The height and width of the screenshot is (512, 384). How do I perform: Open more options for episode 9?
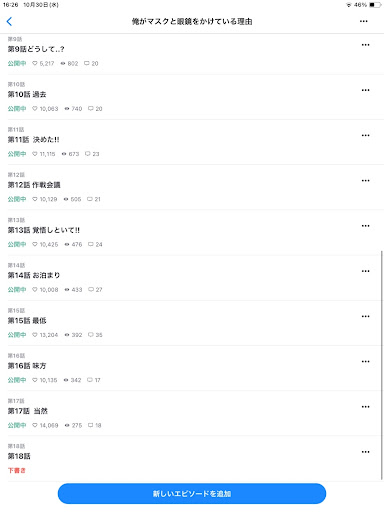click(365, 45)
